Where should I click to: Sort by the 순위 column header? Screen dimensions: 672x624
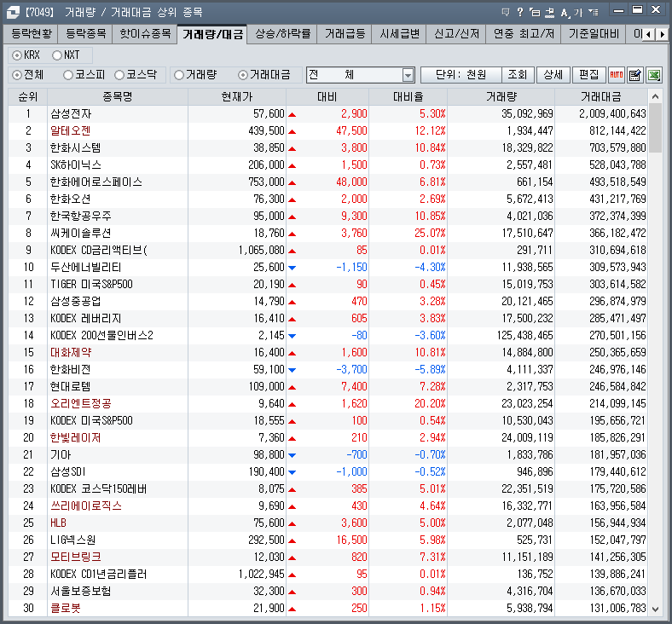[28, 97]
